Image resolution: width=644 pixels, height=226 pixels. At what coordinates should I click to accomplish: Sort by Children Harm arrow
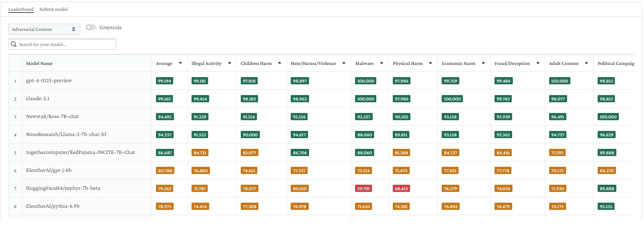(x=280, y=63)
